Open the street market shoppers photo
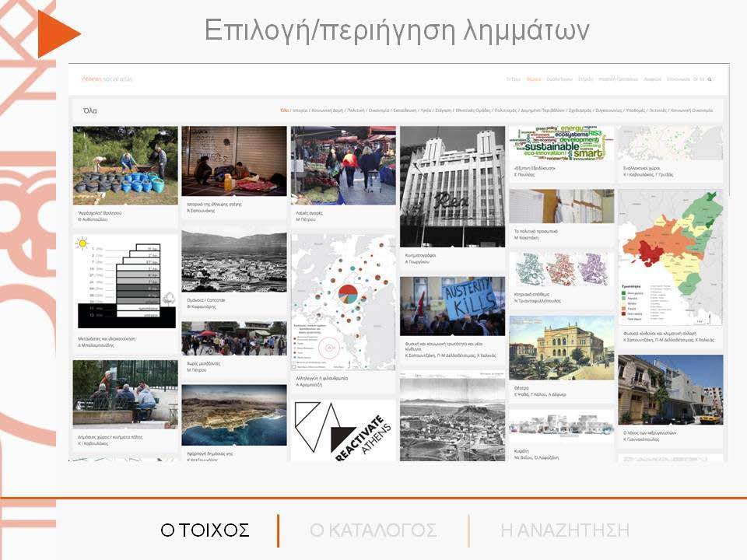The width and height of the screenshot is (747, 560). (343, 166)
